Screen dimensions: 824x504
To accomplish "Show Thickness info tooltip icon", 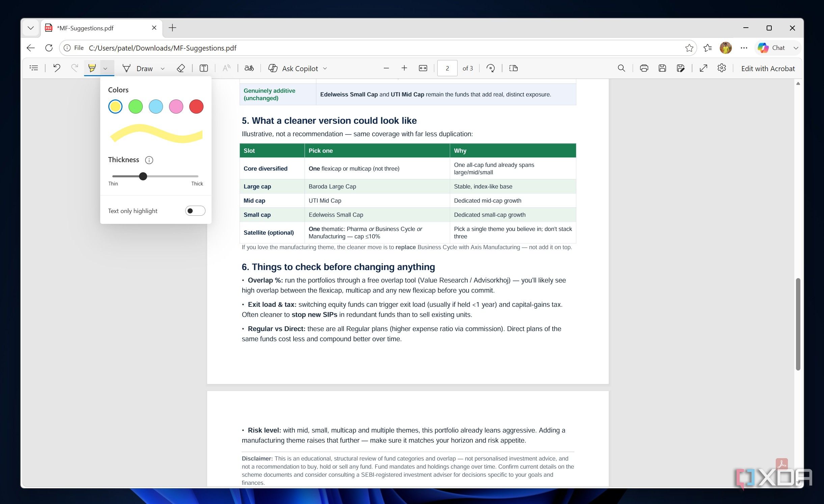I will 149,160.
